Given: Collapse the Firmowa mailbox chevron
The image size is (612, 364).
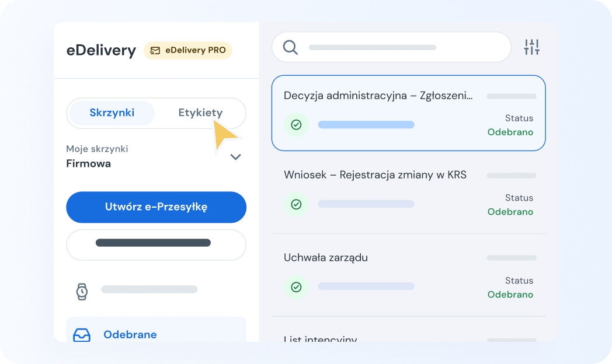Looking at the screenshot, I should 236,157.
